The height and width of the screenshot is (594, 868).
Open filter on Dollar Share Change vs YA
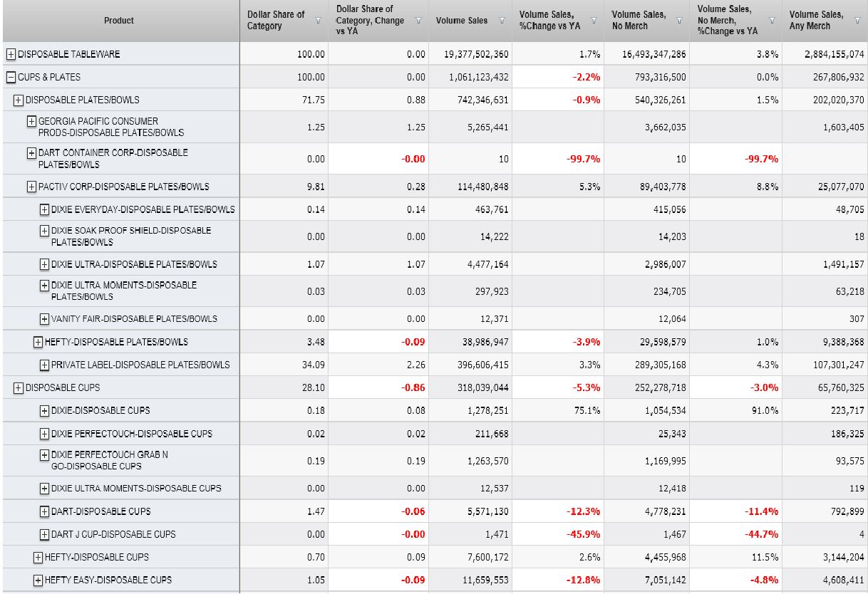click(418, 21)
